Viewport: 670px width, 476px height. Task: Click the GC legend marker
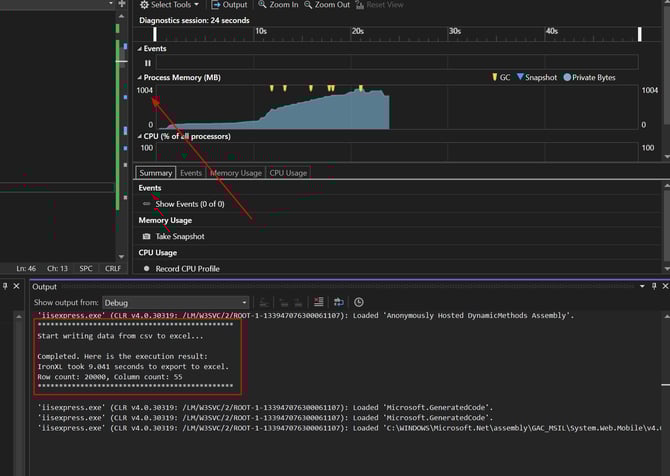(x=494, y=77)
